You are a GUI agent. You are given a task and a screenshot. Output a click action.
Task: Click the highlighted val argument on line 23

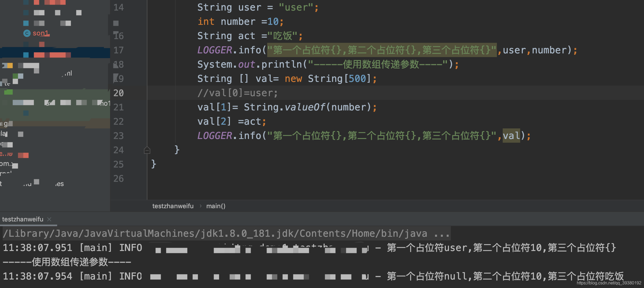511,136
